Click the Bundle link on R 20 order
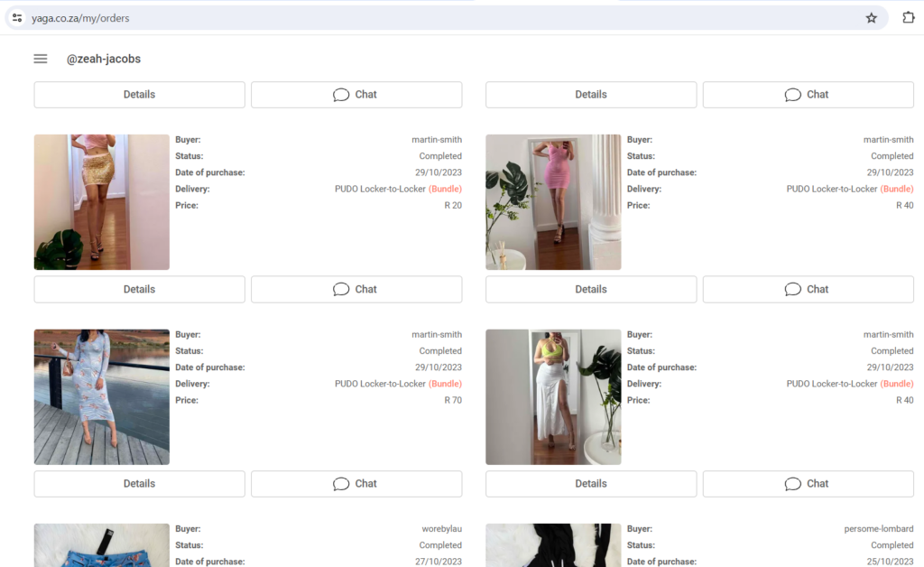924x567 pixels. 445,190
